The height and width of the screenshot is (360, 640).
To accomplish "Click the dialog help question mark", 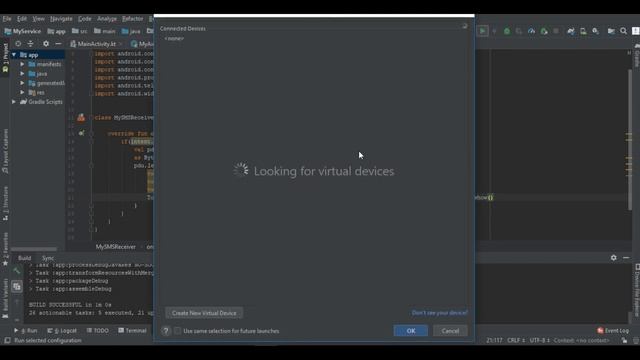I will [x=166, y=331].
